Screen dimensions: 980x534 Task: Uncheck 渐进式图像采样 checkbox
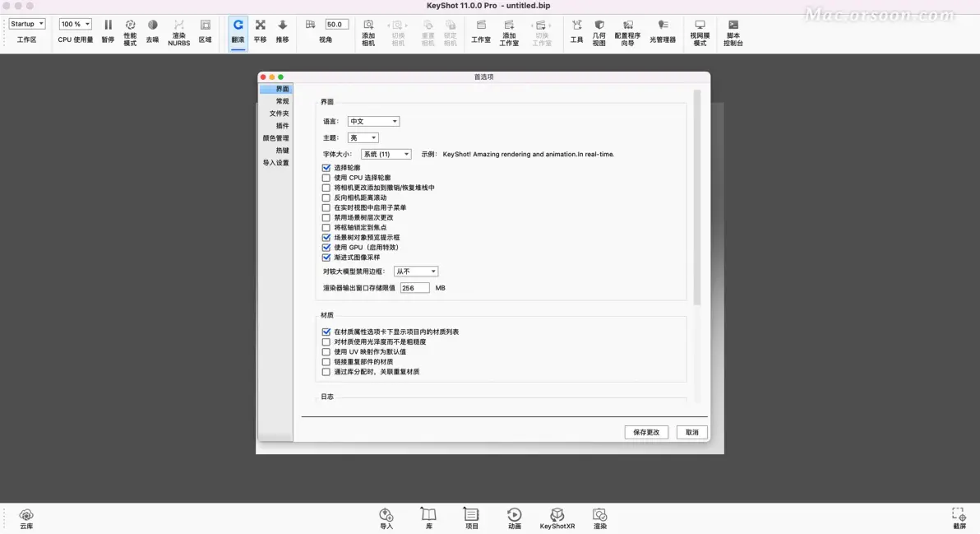click(x=326, y=258)
